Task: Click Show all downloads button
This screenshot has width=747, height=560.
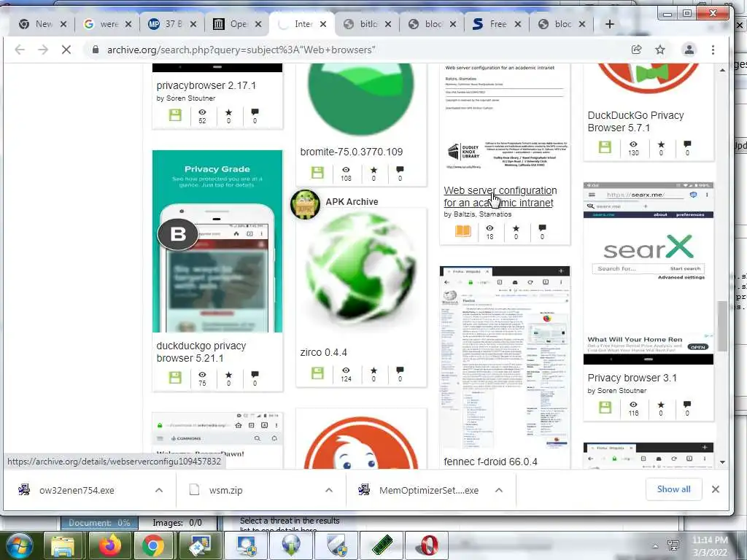Action: point(673,489)
